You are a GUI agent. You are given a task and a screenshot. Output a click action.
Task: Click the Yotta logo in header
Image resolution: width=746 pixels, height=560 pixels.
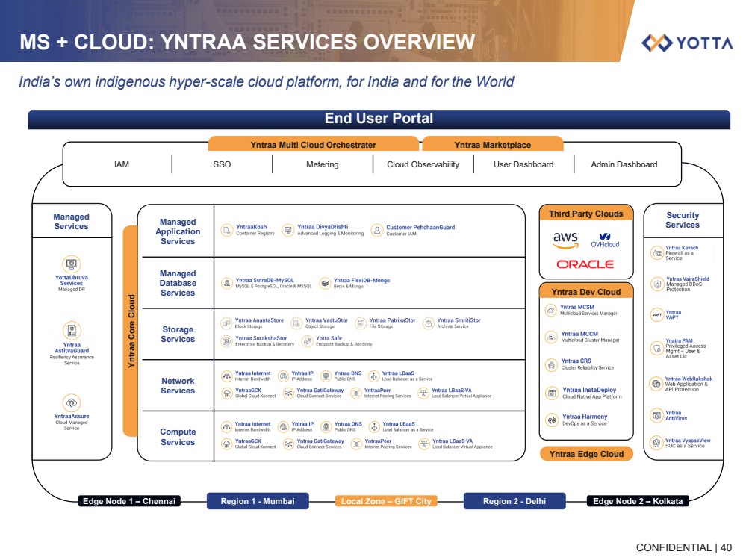[x=686, y=43]
